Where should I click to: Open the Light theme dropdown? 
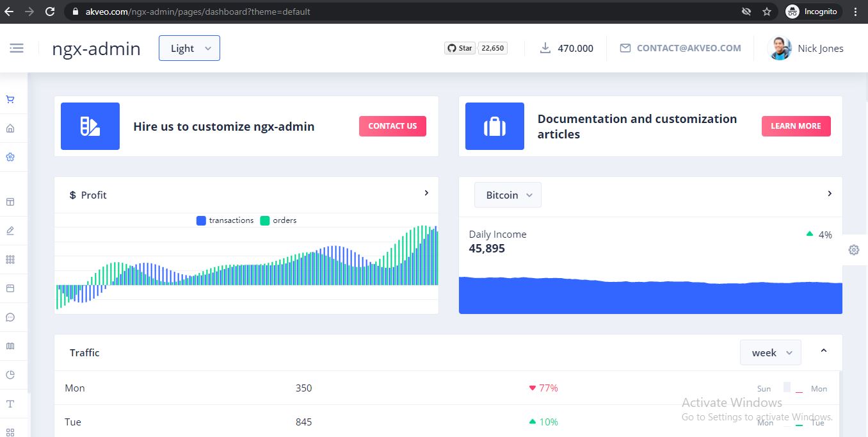coord(189,48)
